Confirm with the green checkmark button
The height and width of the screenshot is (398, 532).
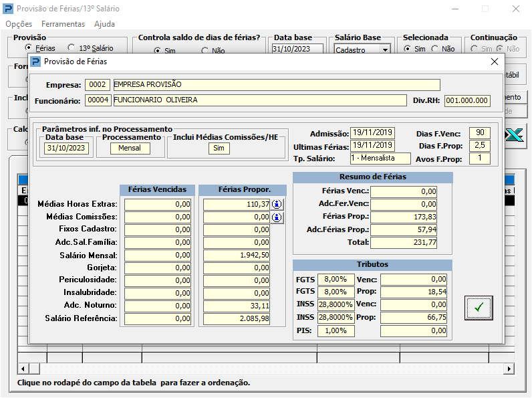[479, 308]
